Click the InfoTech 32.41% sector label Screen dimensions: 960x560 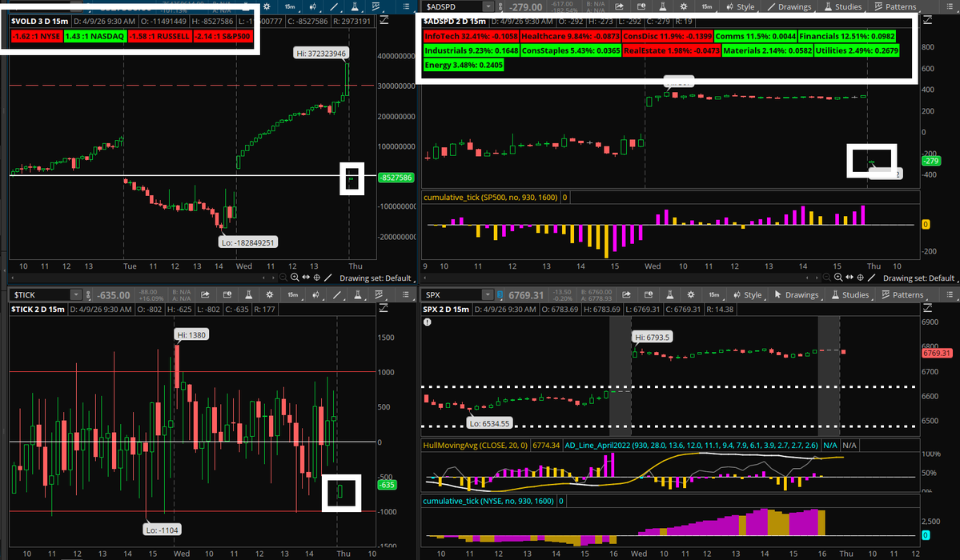point(471,36)
